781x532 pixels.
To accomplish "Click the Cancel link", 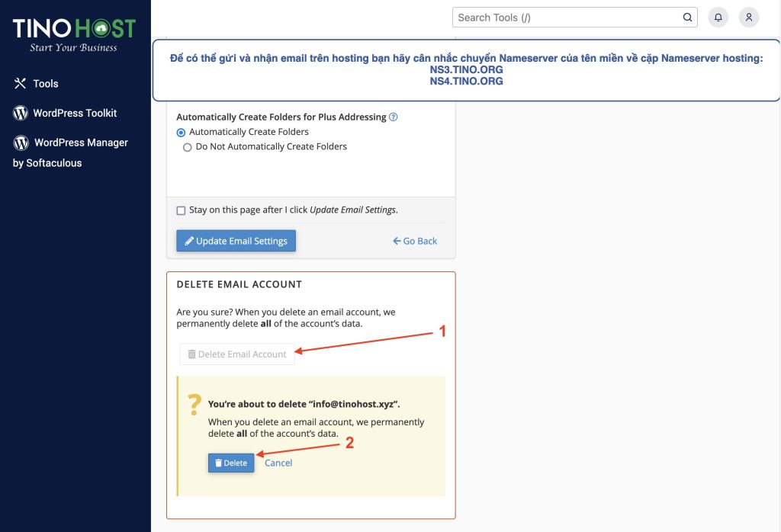I will (x=278, y=463).
